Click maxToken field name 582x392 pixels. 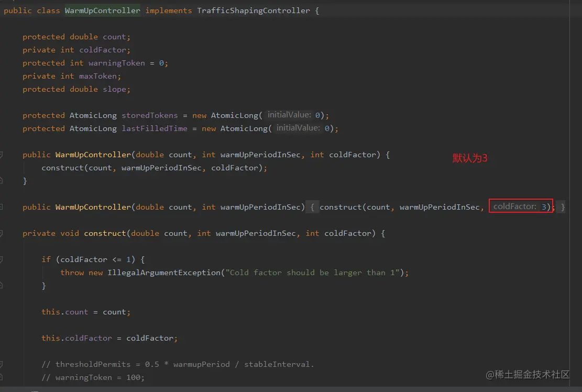pos(98,76)
